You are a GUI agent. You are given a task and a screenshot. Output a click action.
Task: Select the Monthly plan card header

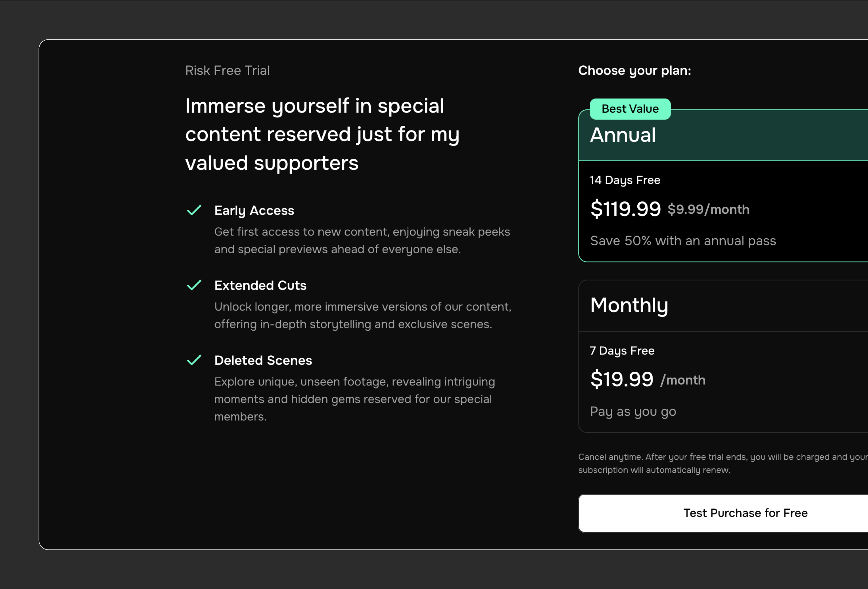[x=723, y=306]
